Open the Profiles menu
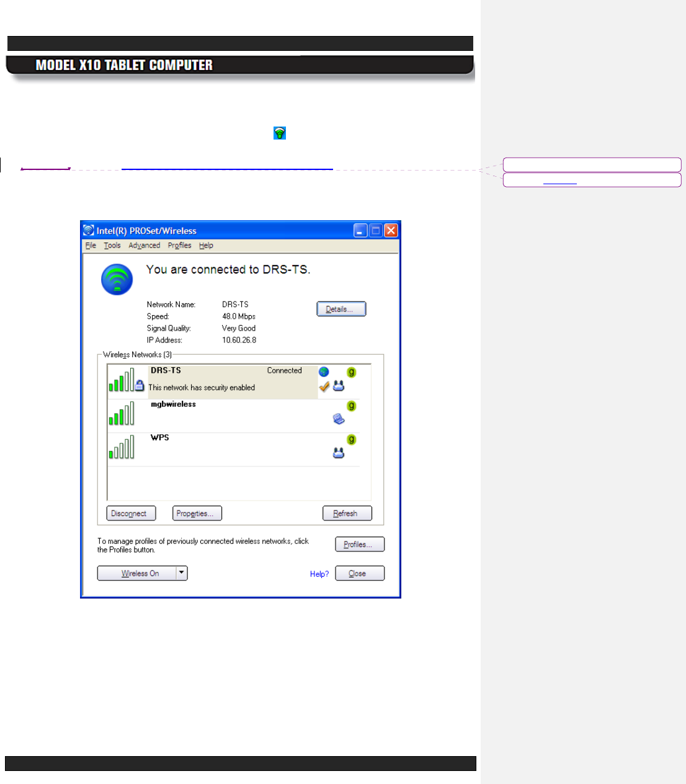 [x=179, y=246]
